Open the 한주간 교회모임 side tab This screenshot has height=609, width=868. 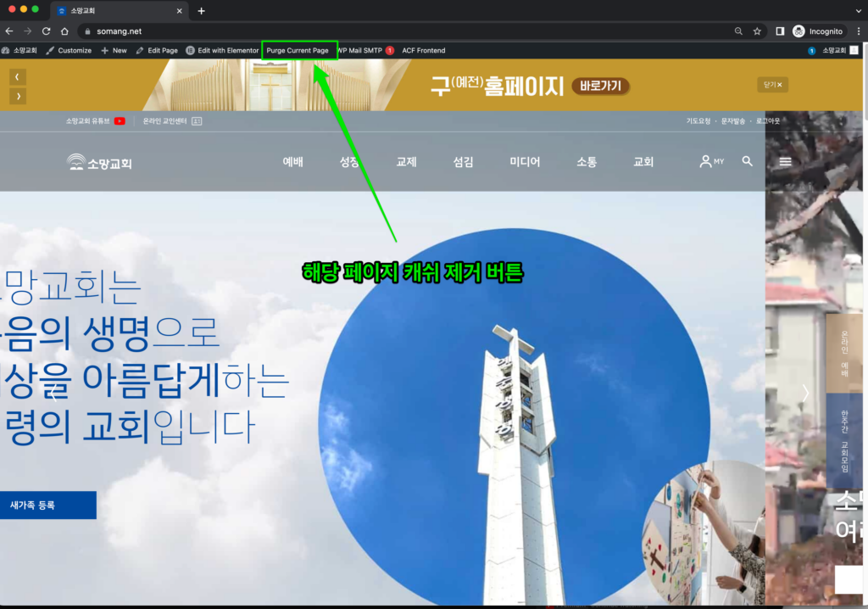(x=844, y=441)
